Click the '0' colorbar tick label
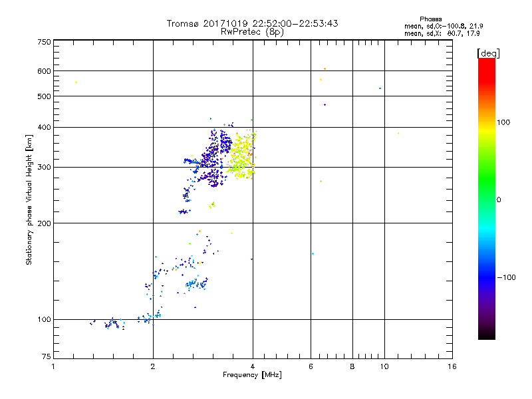The height and width of the screenshot is (399, 532). coord(499,200)
